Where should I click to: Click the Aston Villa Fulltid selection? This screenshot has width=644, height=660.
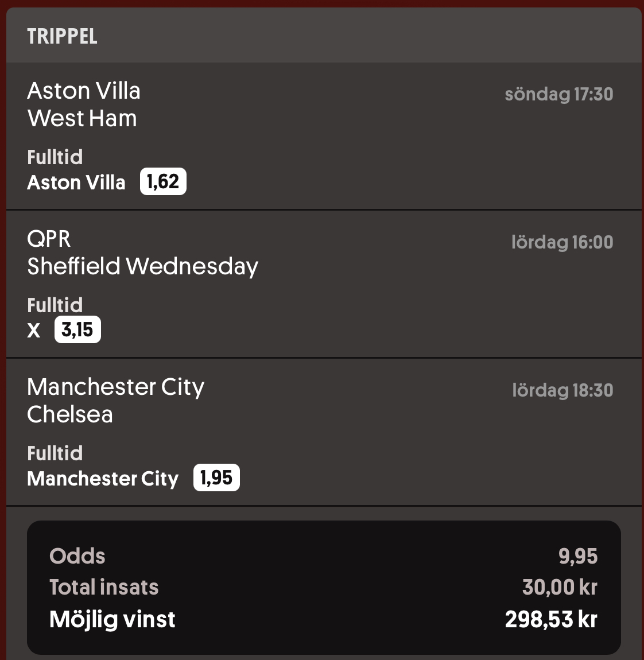pos(76,183)
